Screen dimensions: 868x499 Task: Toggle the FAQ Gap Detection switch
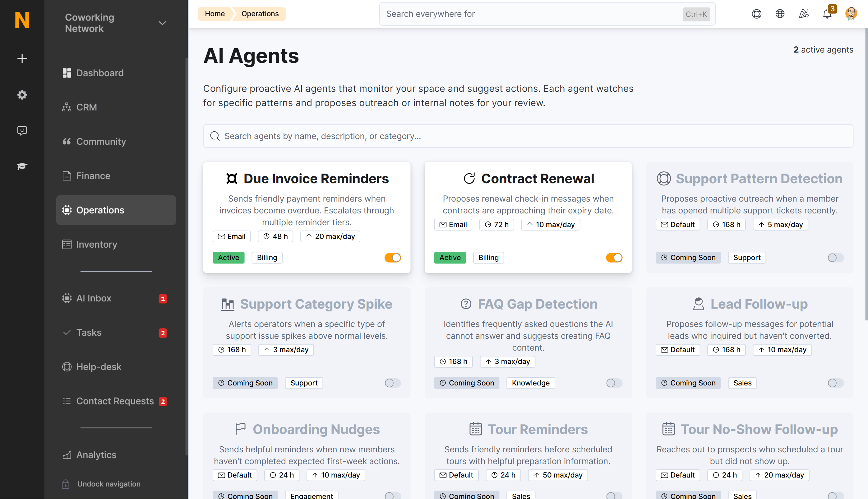click(x=614, y=383)
